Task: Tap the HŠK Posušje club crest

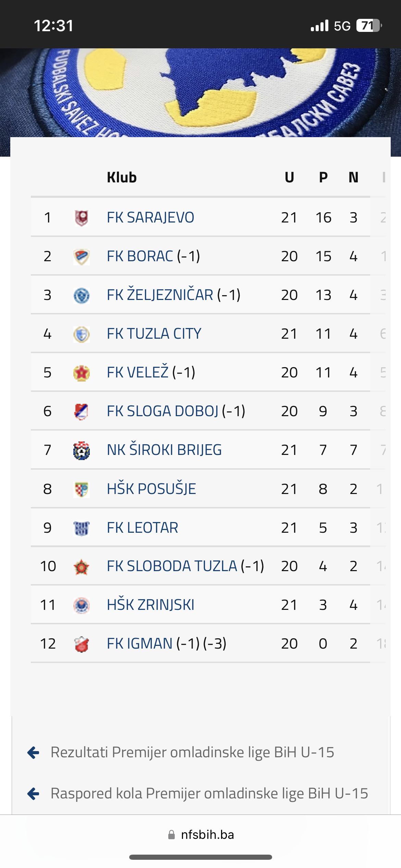Action: pyautogui.click(x=82, y=489)
